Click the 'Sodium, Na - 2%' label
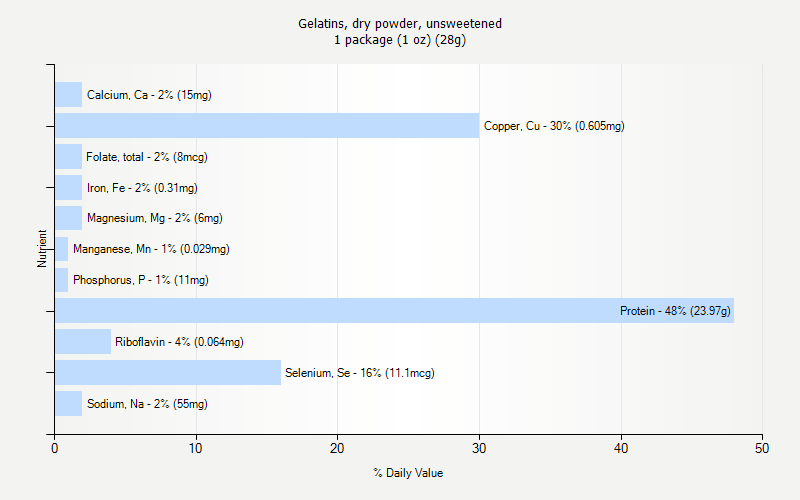 click(147, 404)
